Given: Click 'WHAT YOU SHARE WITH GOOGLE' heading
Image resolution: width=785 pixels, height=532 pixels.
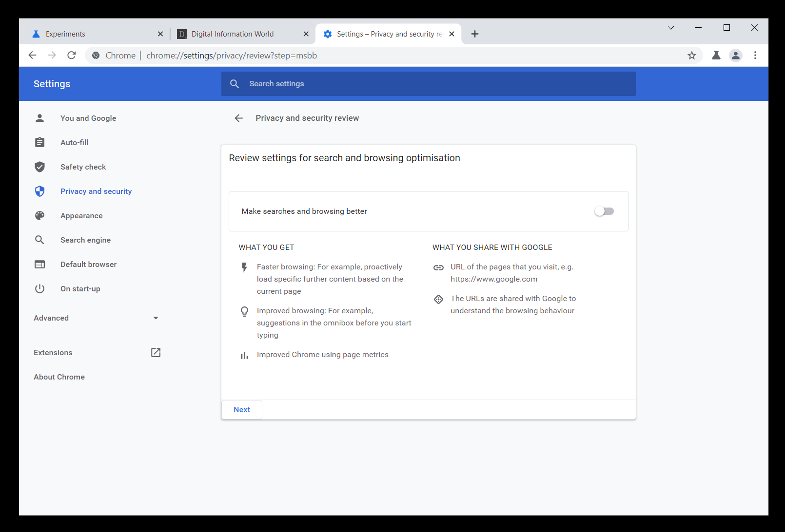Looking at the screenshot, I should [x=492, y=247].
